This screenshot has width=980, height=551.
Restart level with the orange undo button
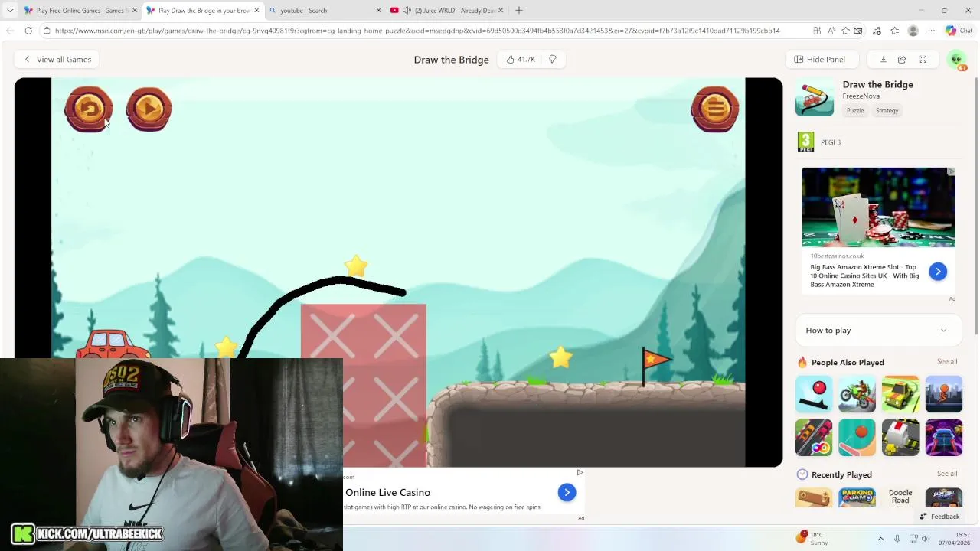(88, 109)
